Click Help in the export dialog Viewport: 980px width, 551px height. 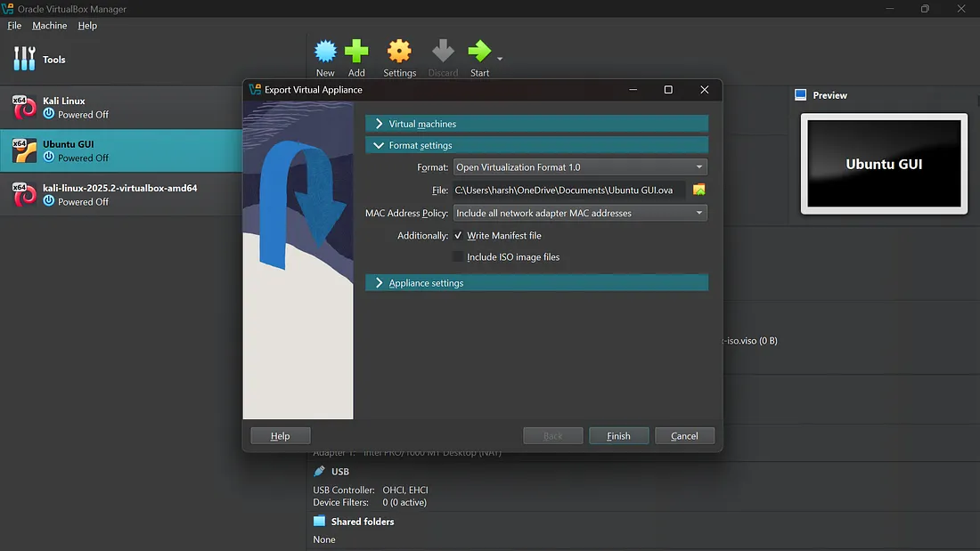(280, 435)
